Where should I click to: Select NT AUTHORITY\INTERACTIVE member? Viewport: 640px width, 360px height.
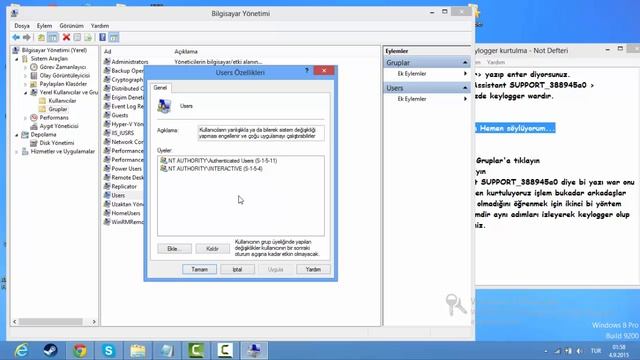tap(211, 169)
